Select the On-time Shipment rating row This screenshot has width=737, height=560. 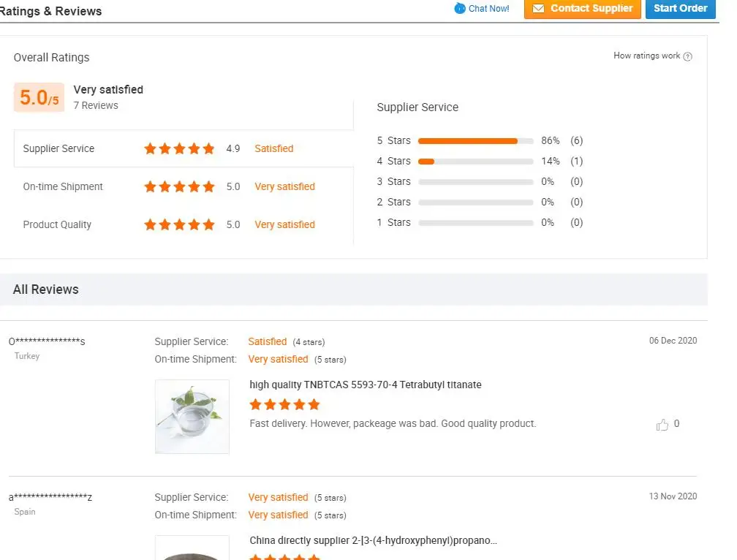(184, 186)
